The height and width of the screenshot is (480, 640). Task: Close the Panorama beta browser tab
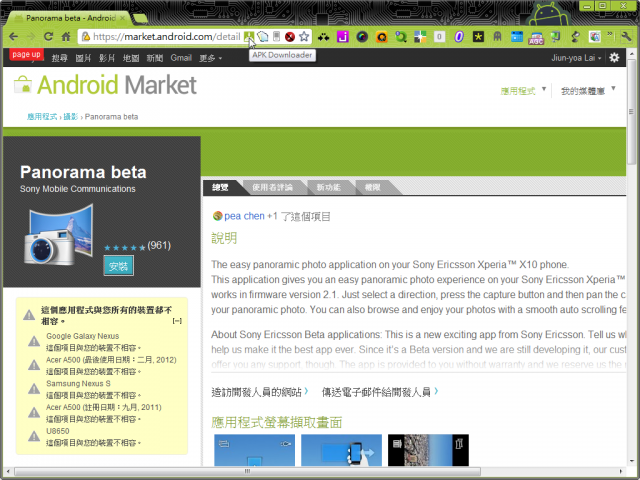(x=122, y=18)
